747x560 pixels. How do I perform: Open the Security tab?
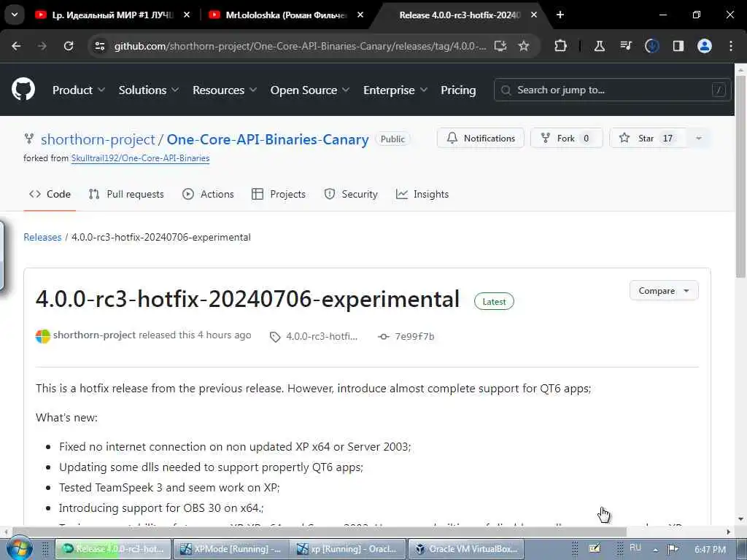tap(351, 194)
